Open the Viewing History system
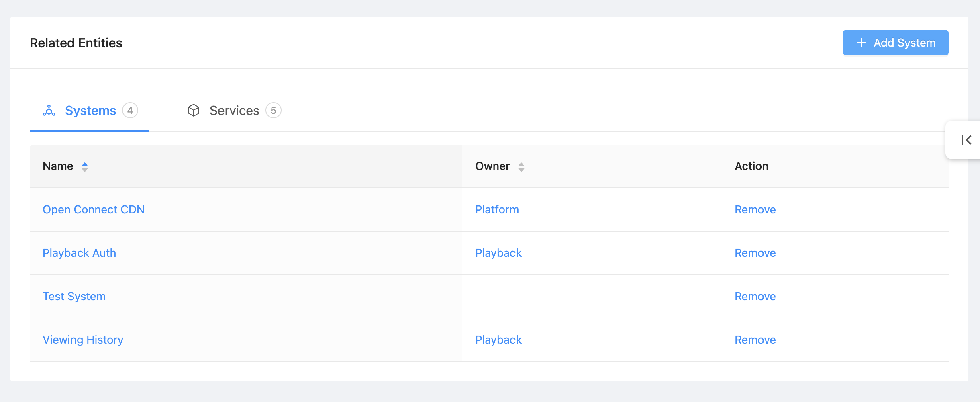The height and width of the screenshot is (402, 980). [x=83, y=340]
